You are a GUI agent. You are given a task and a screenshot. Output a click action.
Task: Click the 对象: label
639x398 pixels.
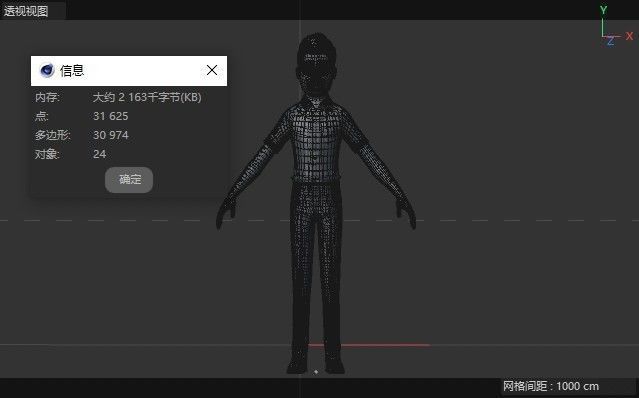(x=47, y=154)
